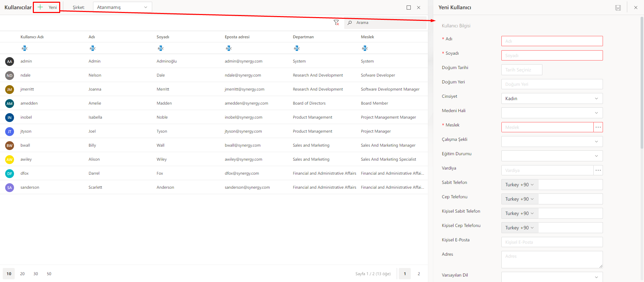Sort by the Meslek column header

point(368,37)
